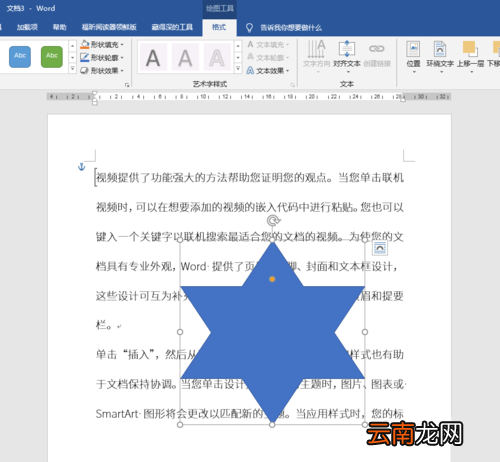The width and height of the screenshot is (500, 462).
Task: Click the left indent marker below the ruler
Action: 95,103
